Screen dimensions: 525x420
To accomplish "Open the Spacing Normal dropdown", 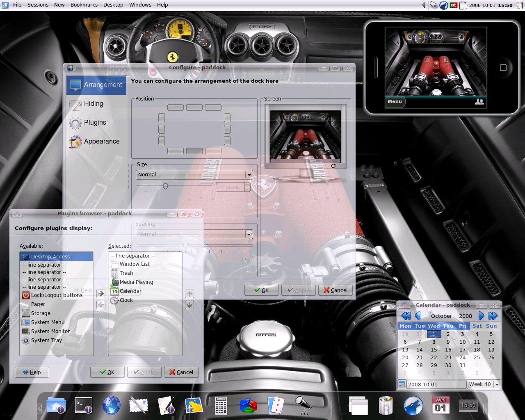I will pos(194,234).
